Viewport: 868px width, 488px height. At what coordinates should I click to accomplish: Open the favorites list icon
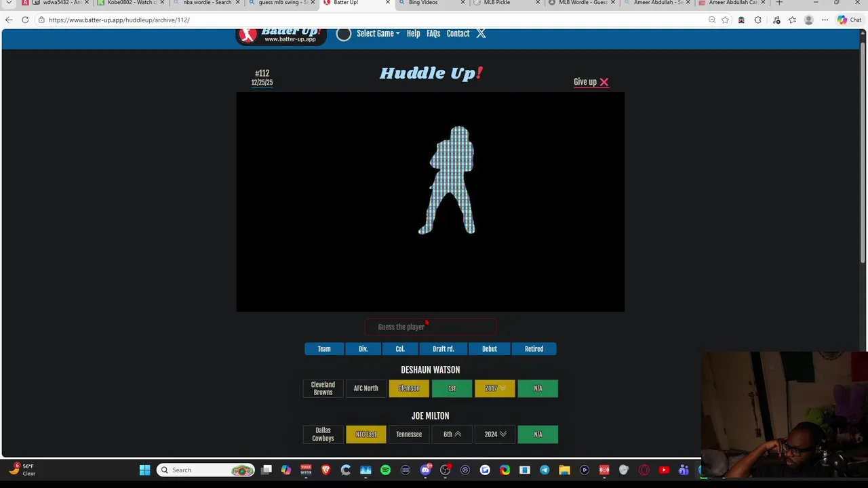(x=792, y=20)
